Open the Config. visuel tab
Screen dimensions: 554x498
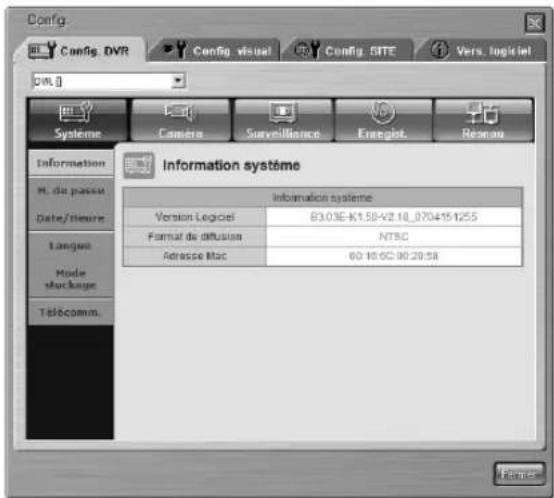pyautogui.click(x=215, y=51)
